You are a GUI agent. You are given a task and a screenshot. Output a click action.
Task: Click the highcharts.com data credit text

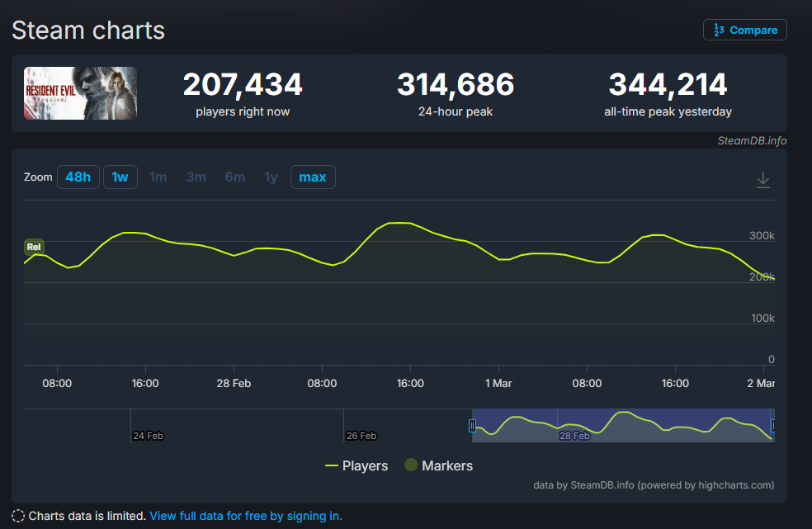pyautogui.click(x=654, y=485)
